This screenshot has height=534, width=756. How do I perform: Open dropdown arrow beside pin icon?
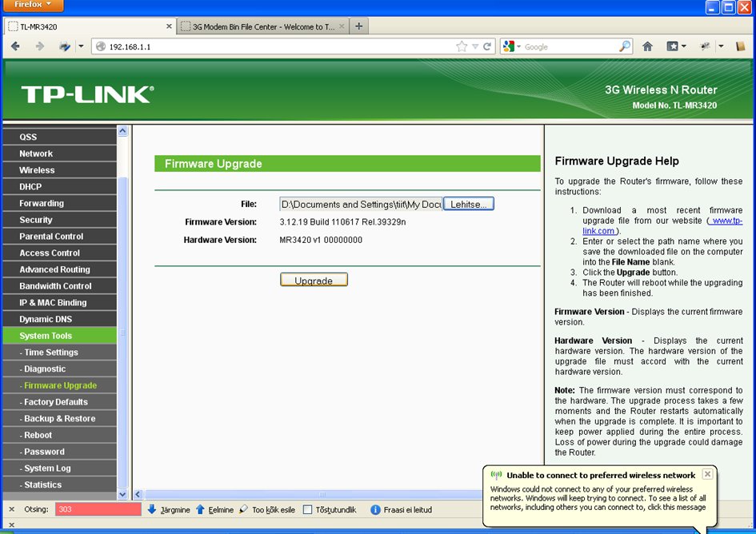[721, 46]
